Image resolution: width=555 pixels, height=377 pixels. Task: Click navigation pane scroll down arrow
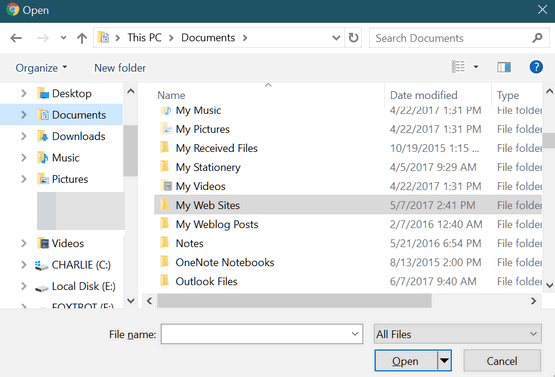click(131, 301)
